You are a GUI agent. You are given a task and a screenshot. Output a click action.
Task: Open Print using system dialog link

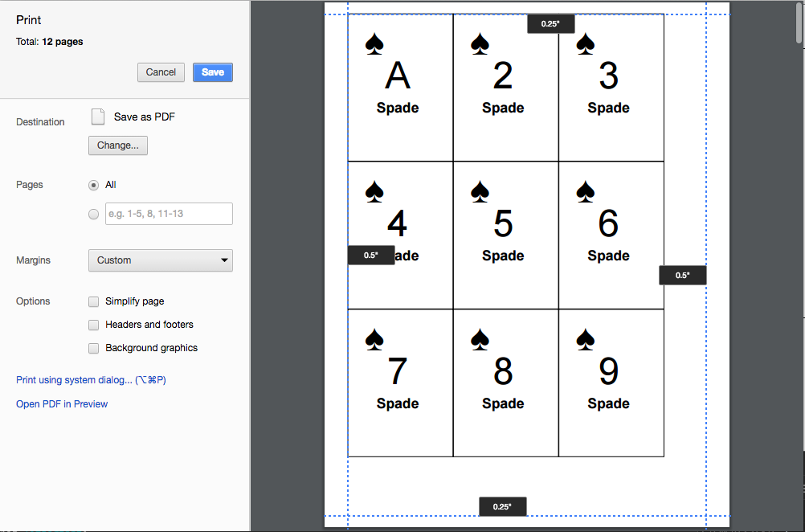point(96,380)
